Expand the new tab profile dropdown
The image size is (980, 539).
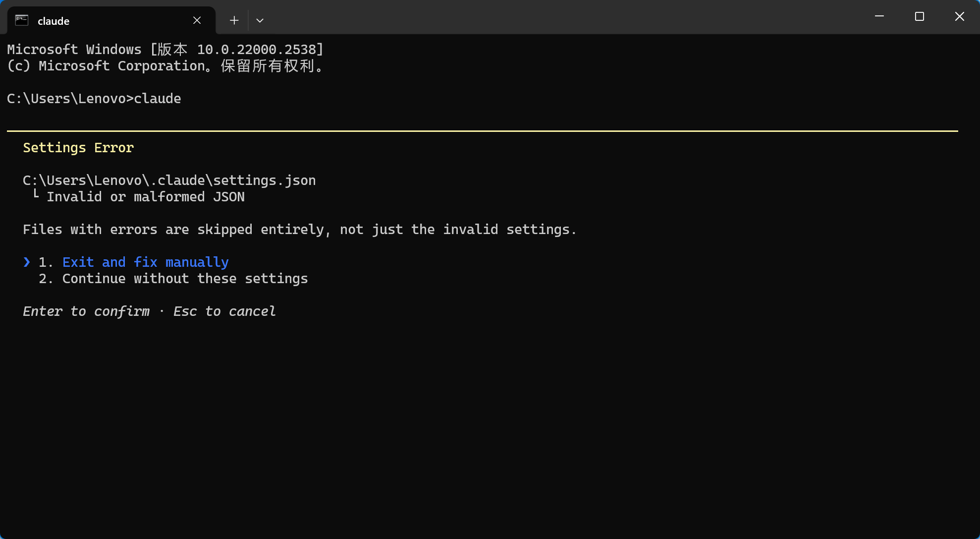260,20
